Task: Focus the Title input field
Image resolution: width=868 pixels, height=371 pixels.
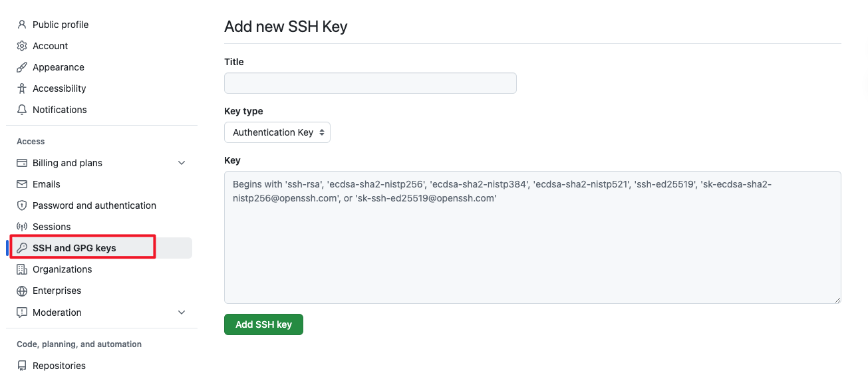Action: 370,83
